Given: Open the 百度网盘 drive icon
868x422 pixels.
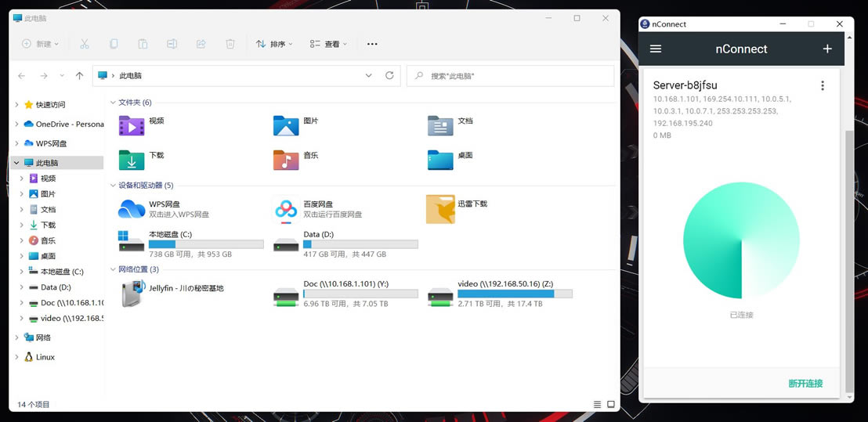Looking at the screenshot, I should click(286, 209).
